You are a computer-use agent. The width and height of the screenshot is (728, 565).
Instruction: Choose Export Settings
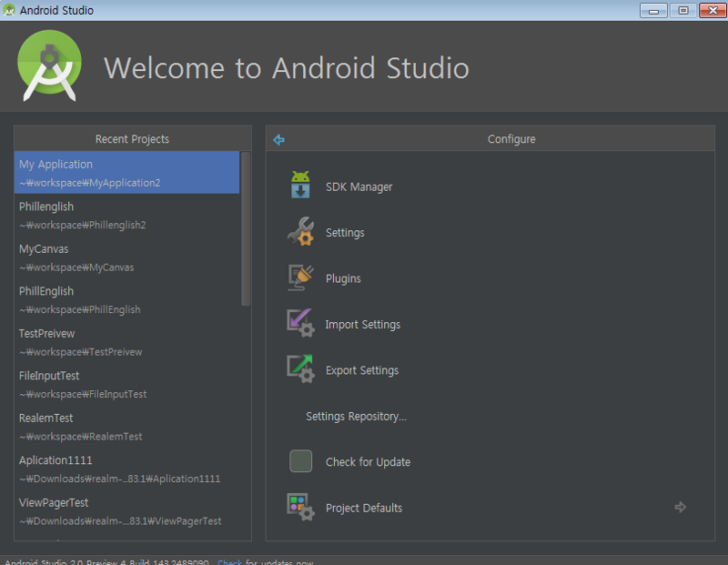[x=362, y=370]
